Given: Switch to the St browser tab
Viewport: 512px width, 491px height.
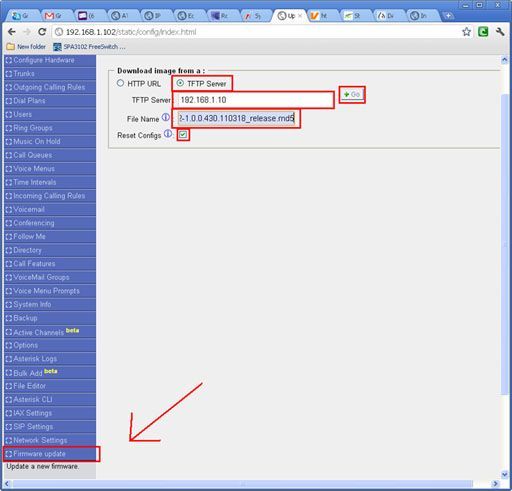Looking at the screenshot, I should [355, 16].
